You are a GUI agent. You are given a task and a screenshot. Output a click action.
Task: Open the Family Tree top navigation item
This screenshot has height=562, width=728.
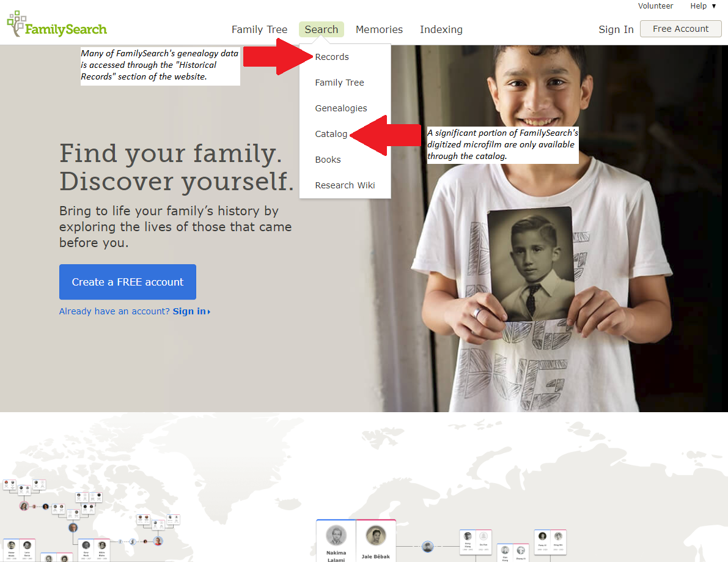[259, 29]
